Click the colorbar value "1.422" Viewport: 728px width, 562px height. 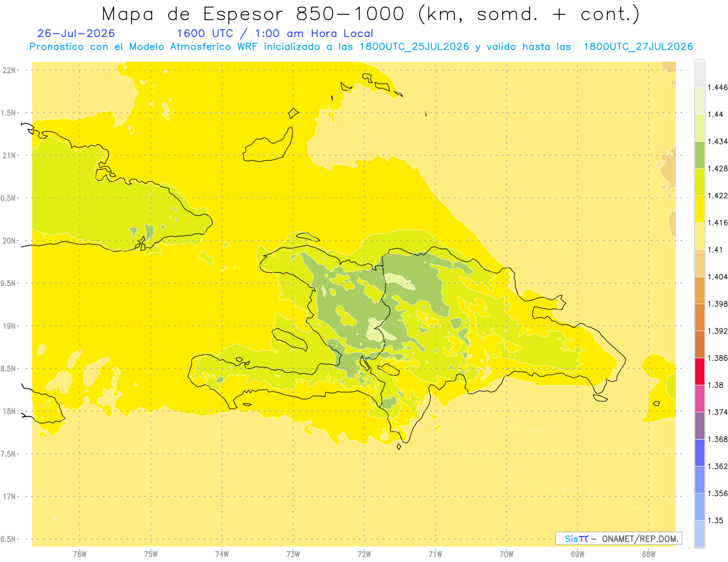(718, 196)
